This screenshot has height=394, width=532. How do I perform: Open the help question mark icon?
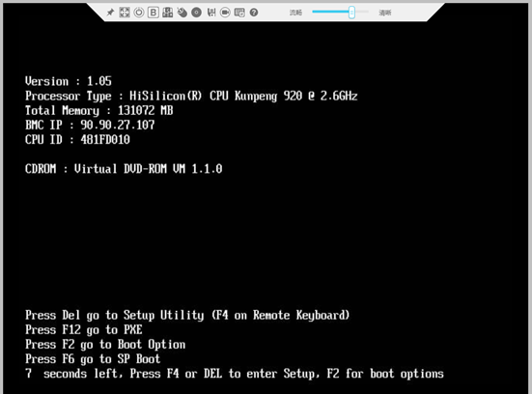(x=254, y=13)
